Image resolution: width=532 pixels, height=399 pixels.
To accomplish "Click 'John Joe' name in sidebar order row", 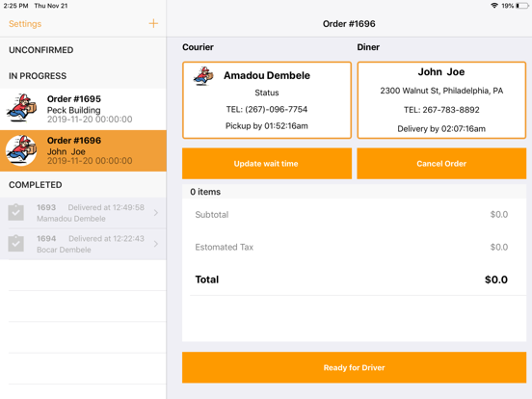I will (x=66, y=151).
